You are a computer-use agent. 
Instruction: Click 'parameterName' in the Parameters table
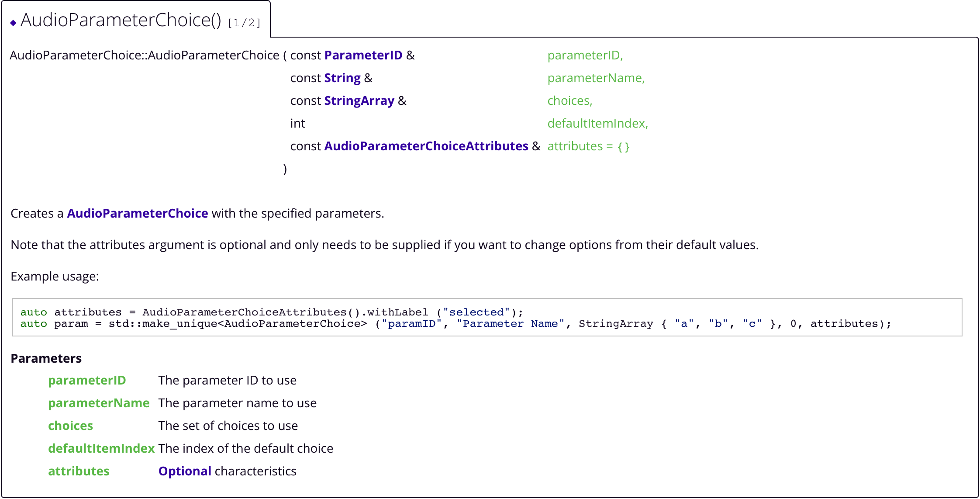[99, 403]
